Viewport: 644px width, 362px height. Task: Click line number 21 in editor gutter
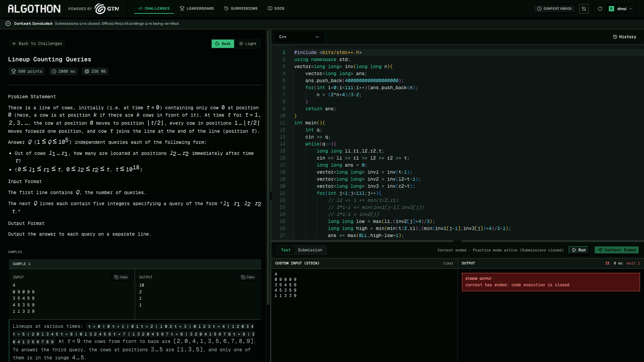click(x=283, y=193)
